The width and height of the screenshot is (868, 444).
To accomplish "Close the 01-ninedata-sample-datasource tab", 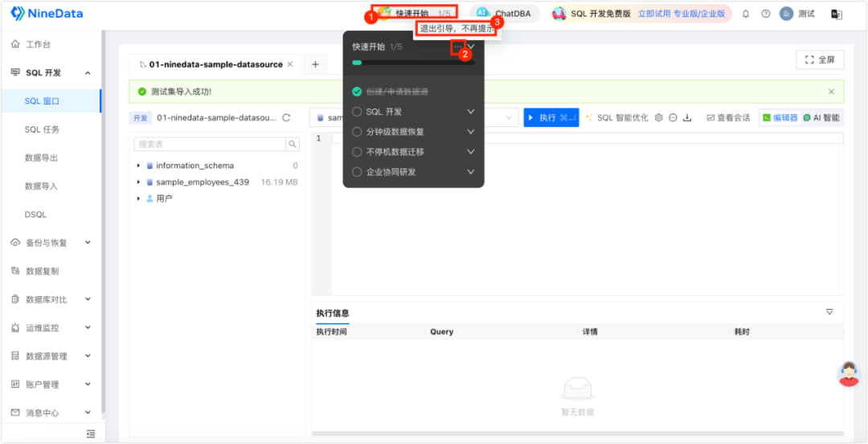I will [x=290, y=64].
